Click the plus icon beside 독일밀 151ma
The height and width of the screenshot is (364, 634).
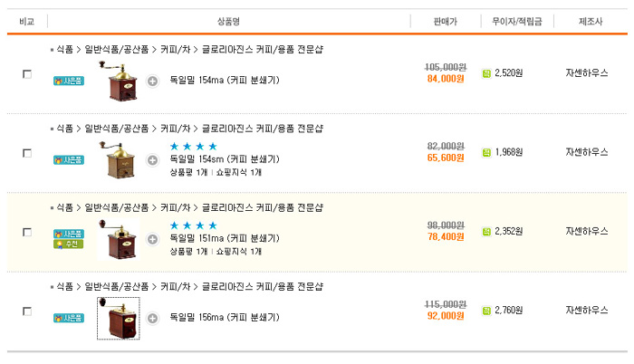(x=152, y=239)
